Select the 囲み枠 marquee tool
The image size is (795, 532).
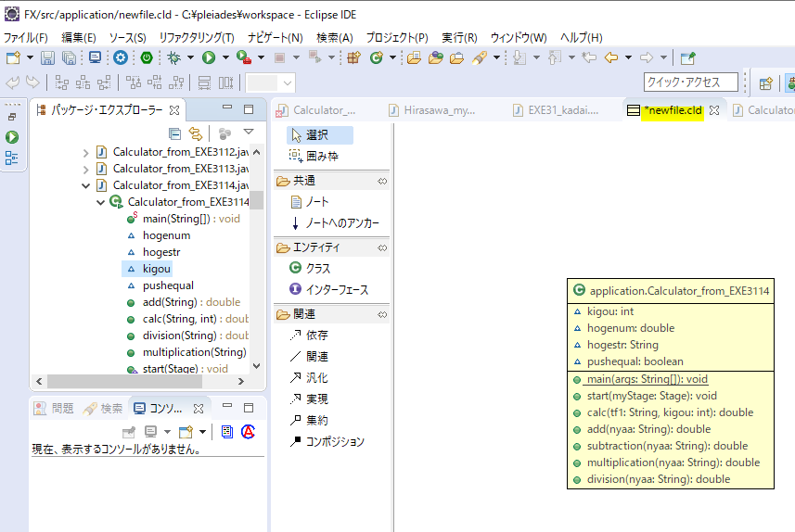[314, 156]
